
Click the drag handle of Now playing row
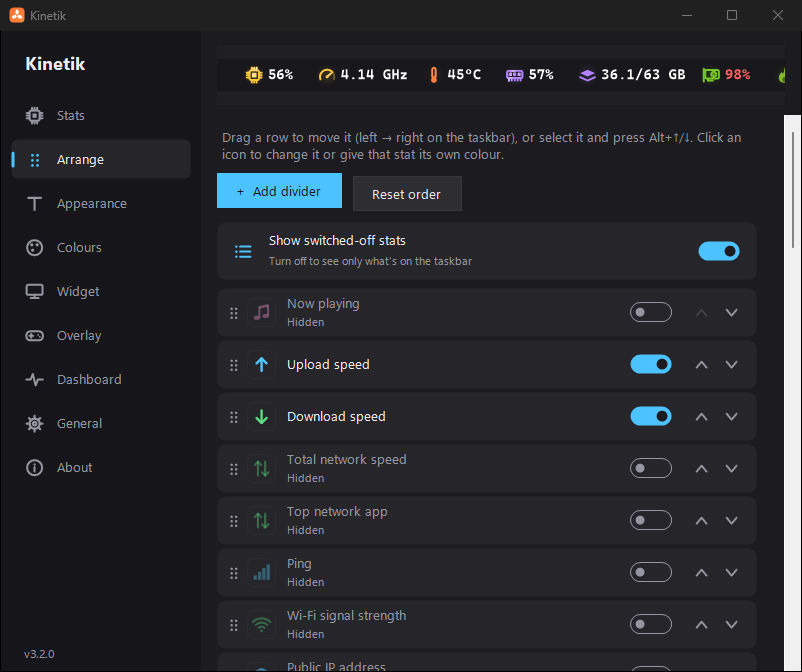[x=234, y=312]
